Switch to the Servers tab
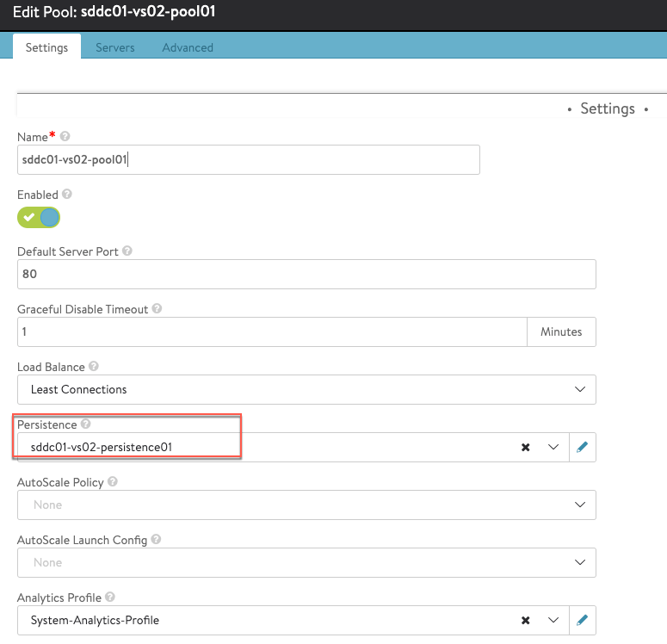 point(115,47)
